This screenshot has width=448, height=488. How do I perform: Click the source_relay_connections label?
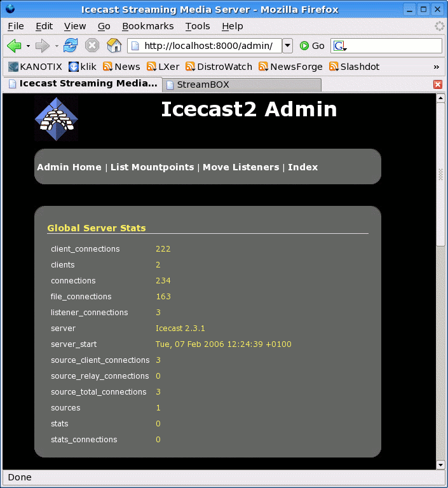[x=100, y=376]
